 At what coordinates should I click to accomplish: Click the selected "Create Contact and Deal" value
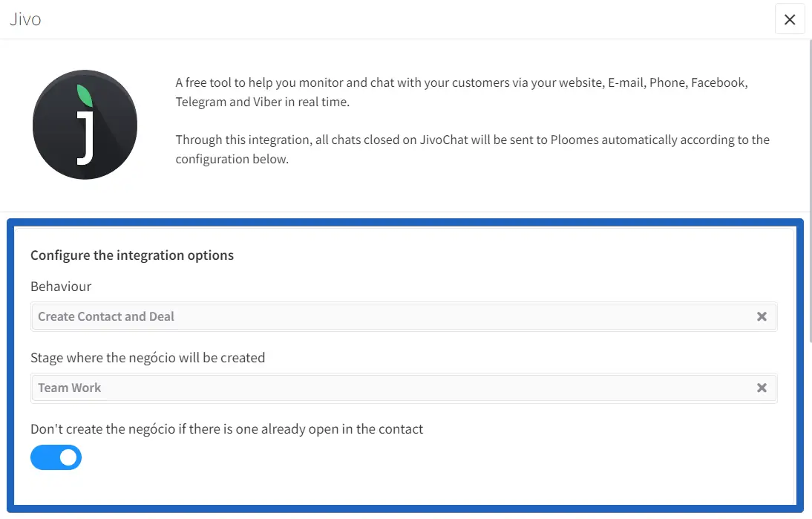[x=106, y=316]
